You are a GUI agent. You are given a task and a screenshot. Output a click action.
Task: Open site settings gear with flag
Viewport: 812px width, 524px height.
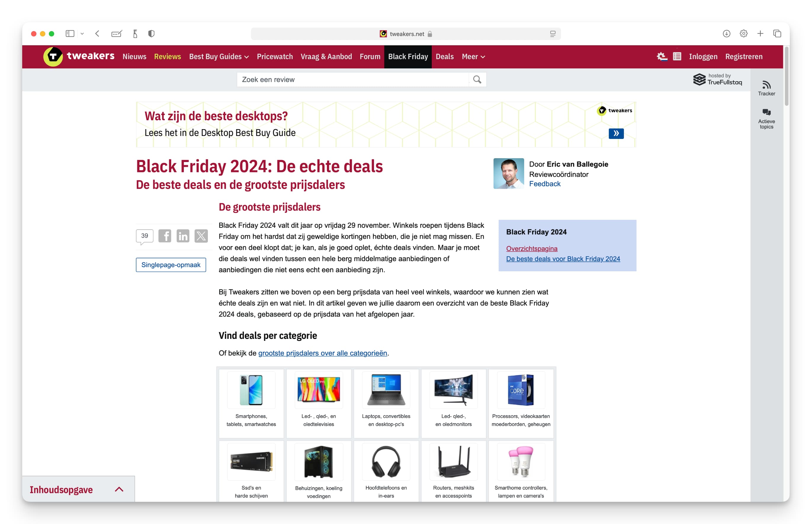pyautogui.click(x=662, y=57)
